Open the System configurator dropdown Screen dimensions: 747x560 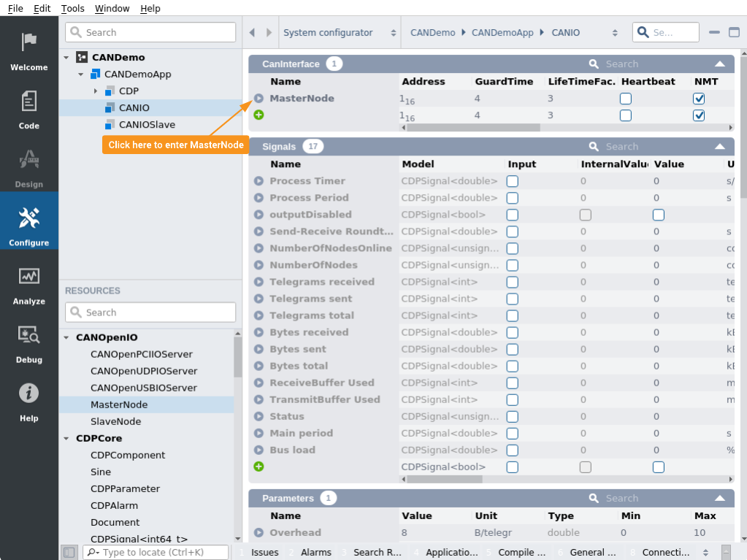[x=340, y=33]
